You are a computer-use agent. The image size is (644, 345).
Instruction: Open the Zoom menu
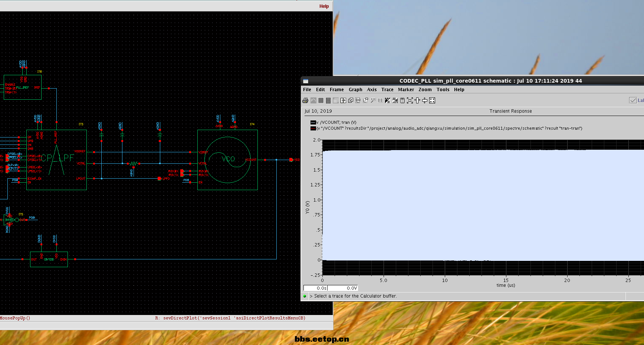coord(425,90)
